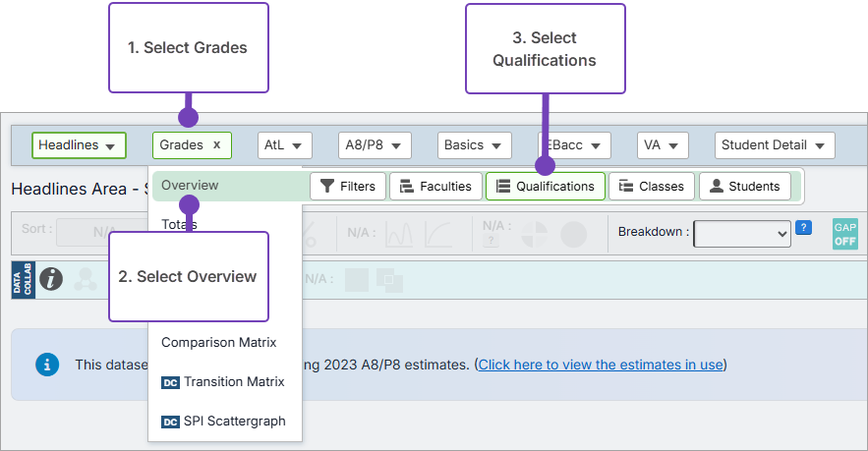
Task: Select the solid circle chart icon
Action: (573, 234)
